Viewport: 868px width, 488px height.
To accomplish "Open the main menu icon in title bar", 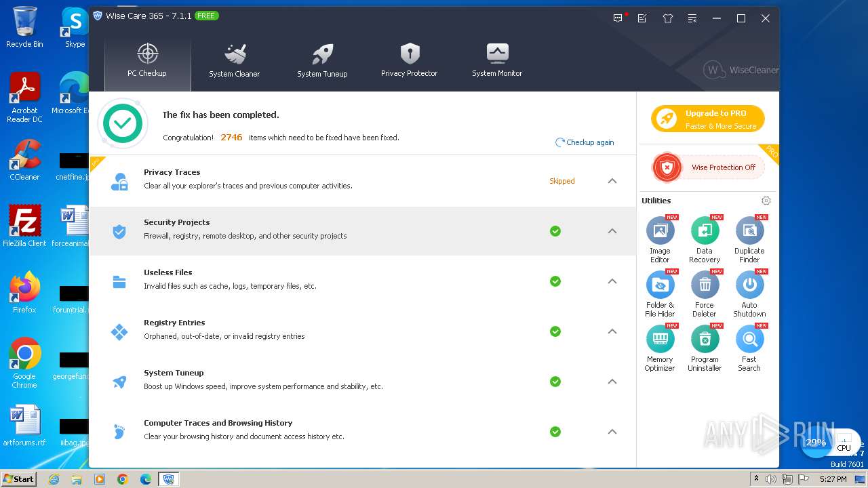I will 692,18.
